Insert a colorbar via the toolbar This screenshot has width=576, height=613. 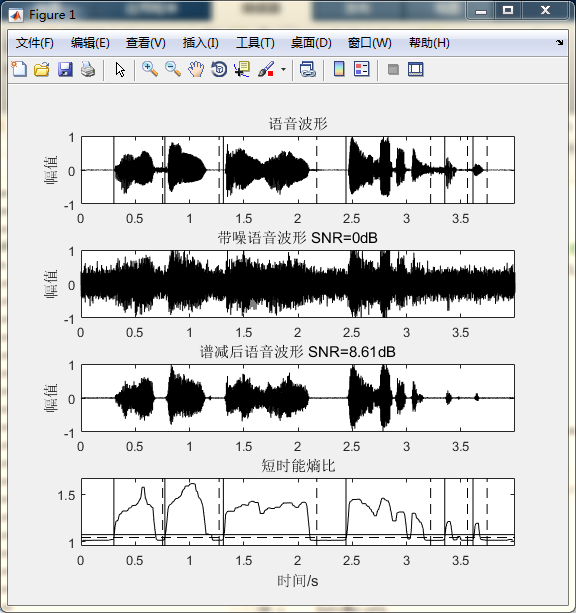[339, 70]
